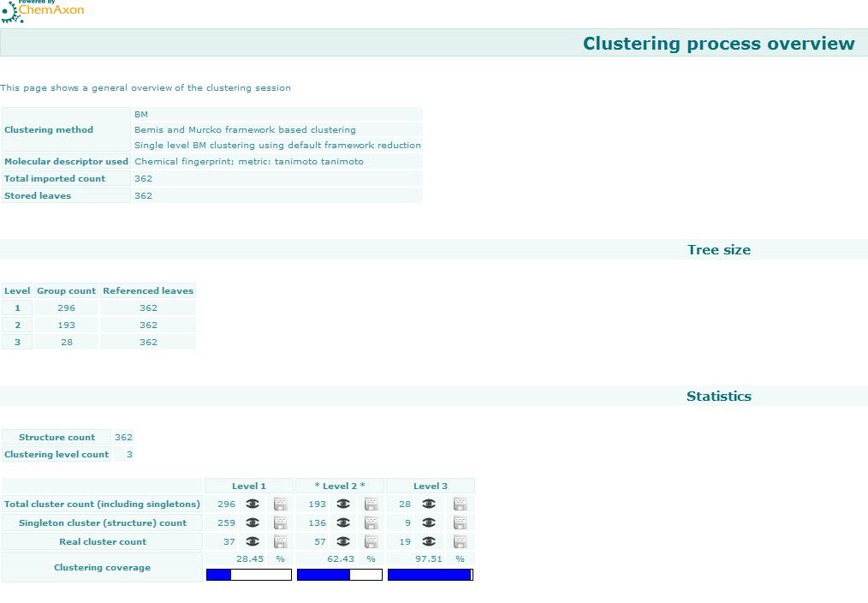Image resolution: width=868 pixels, height=603 pixels.
Task: Select the "* Level 2 *" column header
Action: click(x=338, y=486)
